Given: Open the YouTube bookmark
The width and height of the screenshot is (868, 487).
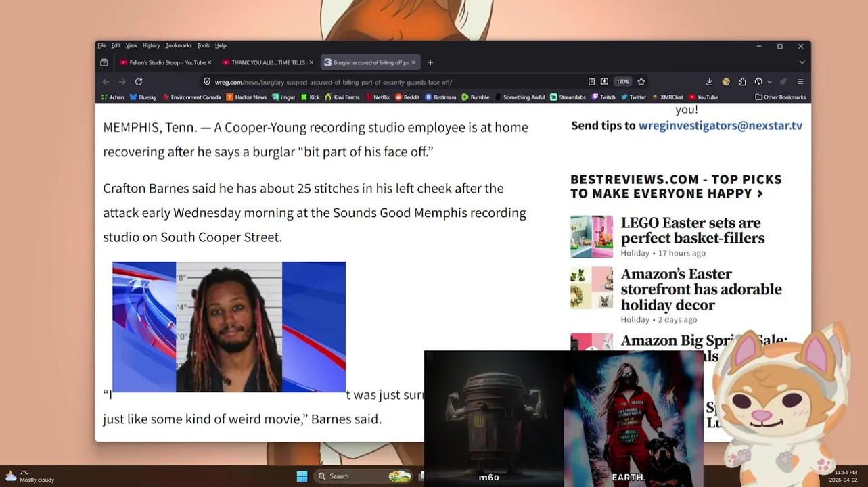Looking at the screenshot, I should 704,97.
